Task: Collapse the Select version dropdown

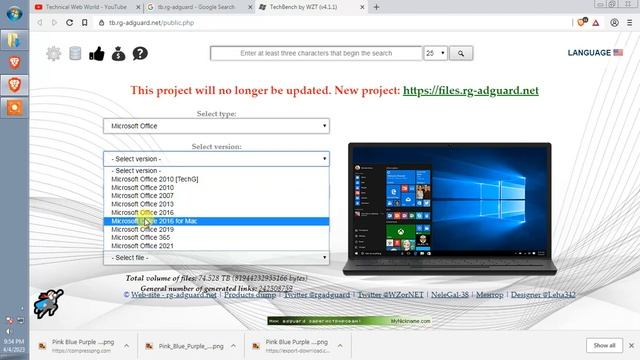Action: click(x=216, y=159)
